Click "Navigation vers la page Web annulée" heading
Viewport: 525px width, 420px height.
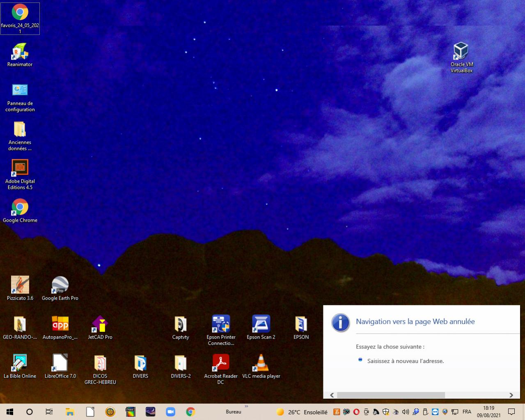point(415,321)
